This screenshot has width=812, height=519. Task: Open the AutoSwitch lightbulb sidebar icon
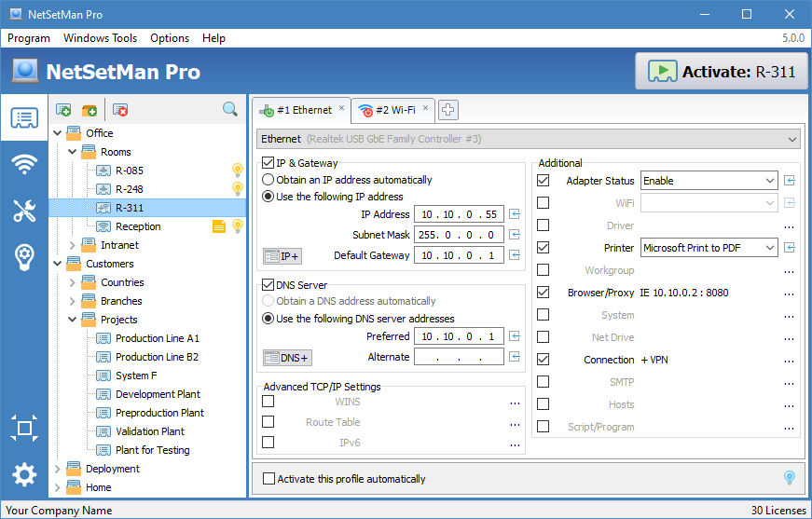pyautogui.click(x=24, y=257)
